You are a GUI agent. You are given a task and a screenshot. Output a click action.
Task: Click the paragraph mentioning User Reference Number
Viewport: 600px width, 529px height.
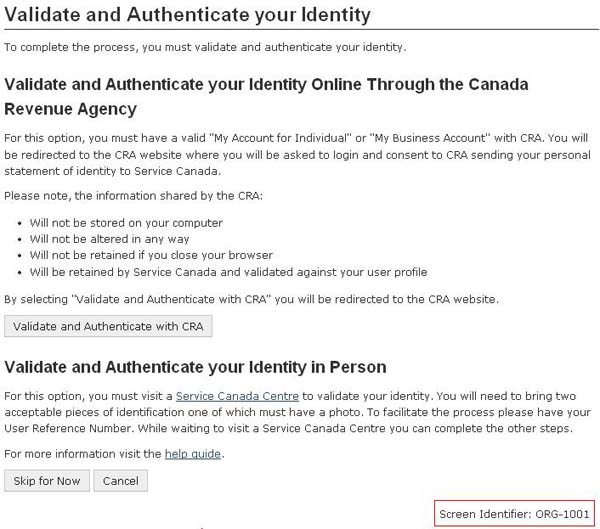click(297, 412)
